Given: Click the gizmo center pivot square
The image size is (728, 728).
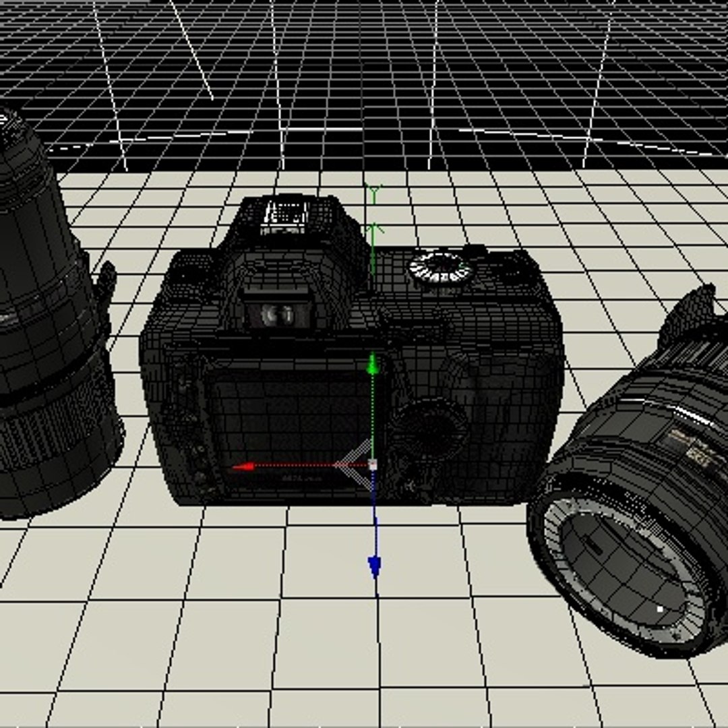Looking at the screenshot, I should (x=372, y=464).
